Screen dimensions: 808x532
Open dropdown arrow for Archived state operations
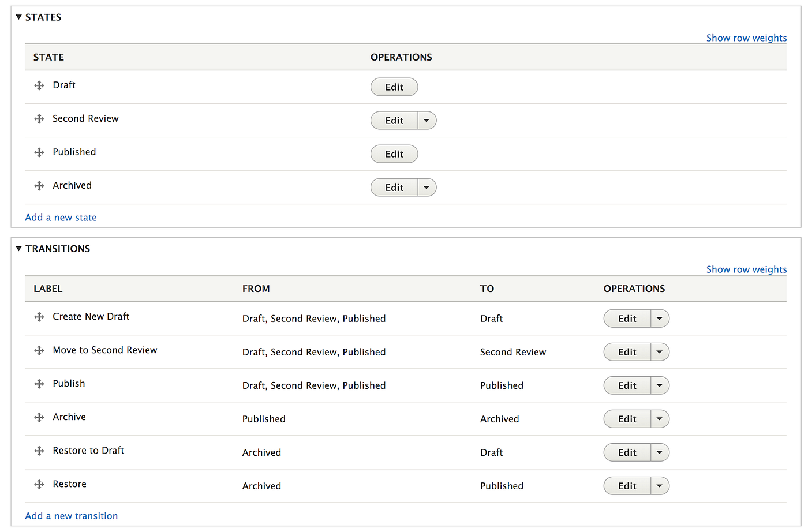pyautogui.click(x=427, y=188)
